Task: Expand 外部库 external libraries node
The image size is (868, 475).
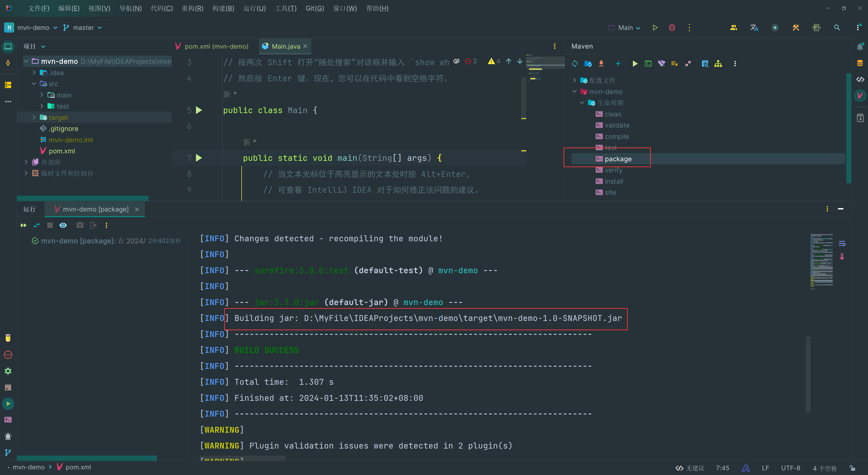Action: tap(26, 162)
